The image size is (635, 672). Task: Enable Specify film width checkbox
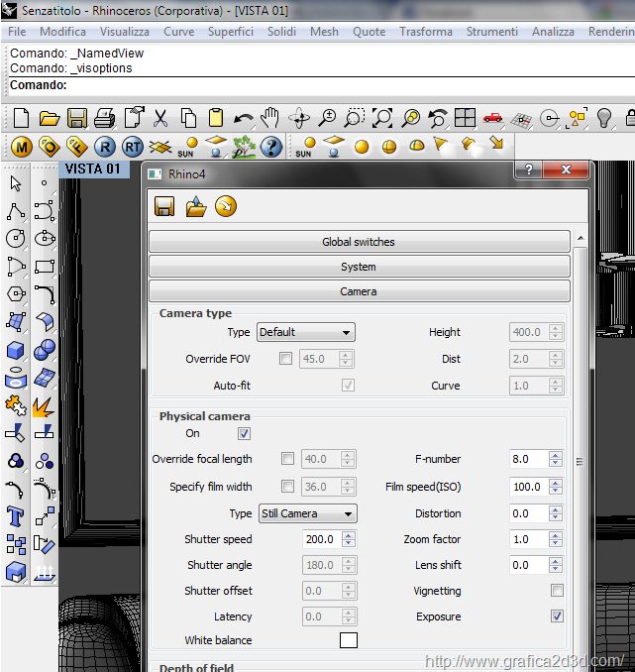coord(287,486)
